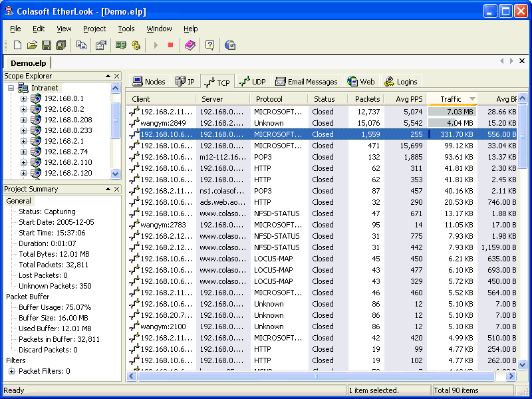The height and width of the screenshot is (399, 532).
Task: Collapse the Intranet tree node
Action: [11, 88]
